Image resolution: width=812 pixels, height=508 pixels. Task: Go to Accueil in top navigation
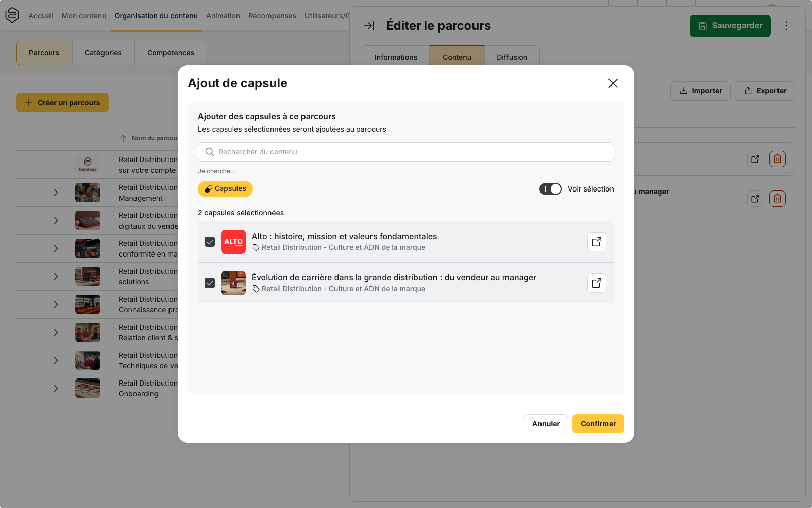click(x=41, y=16)
